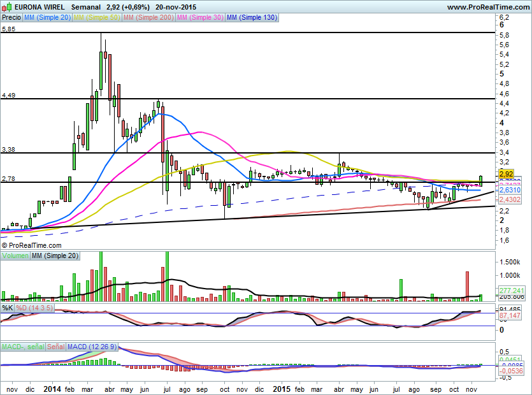The image size is (532, 395).
Task: Click the 2,6310 moving average value tag
Action: click(x=510, y=190)
